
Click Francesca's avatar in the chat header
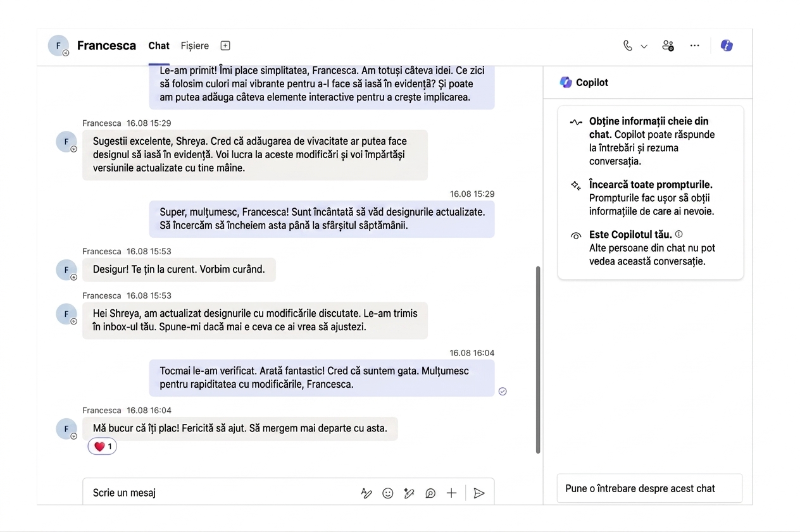[58, 46]
